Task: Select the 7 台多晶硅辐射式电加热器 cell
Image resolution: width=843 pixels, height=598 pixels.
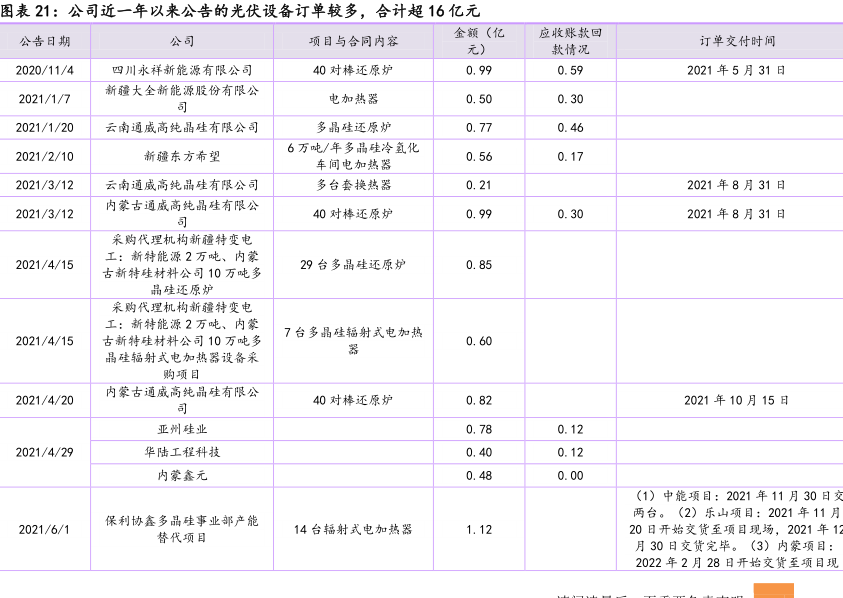Action: [x=353, y=341]
